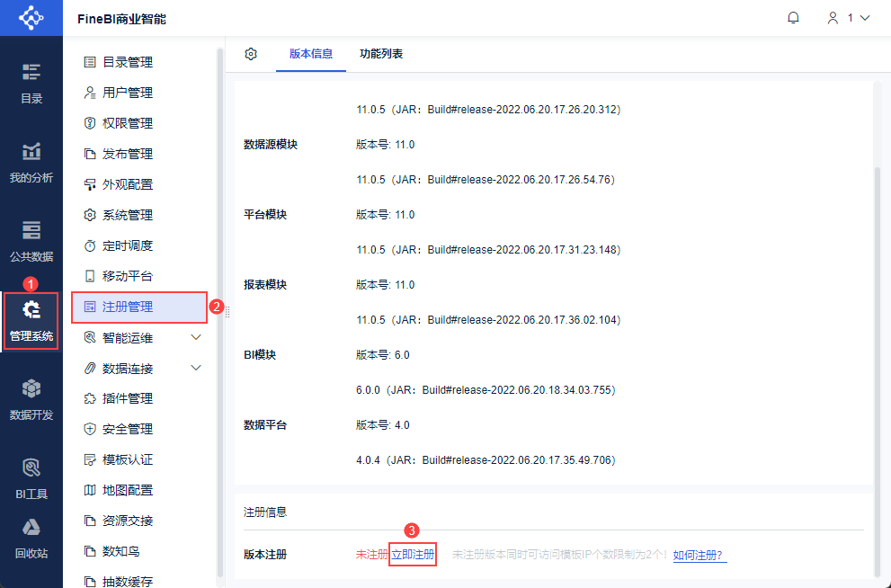Viewport: 891px width, 588px height.
Task: Open 智能运维 menu entry
Action: pyautogui.click(x=139, y=337)
